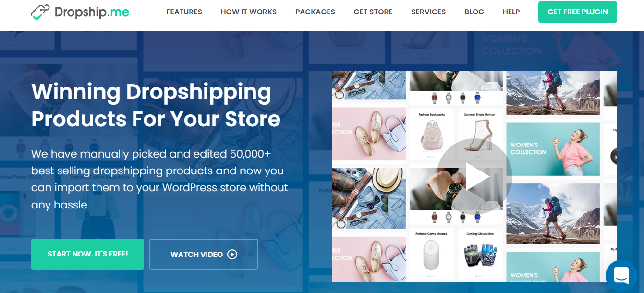Visit the Blog from the top menu
Viewport: 644px width, 293px height.
tap(474, 12)
